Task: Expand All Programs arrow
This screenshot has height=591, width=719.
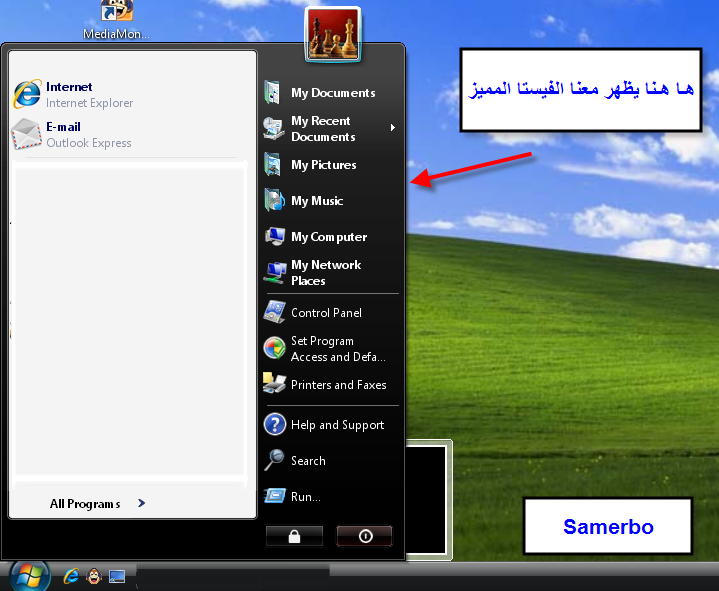Action: [x=142, y=503]
